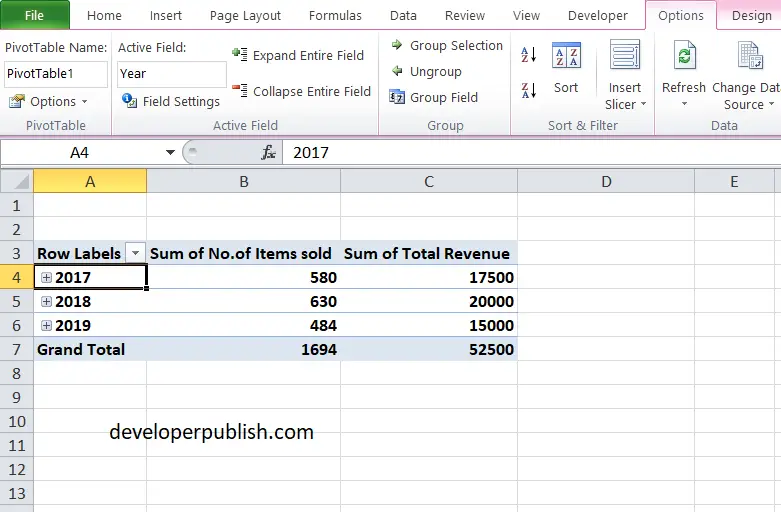Switch to the Design tab
781x512 pixels.
click(752, 15)
